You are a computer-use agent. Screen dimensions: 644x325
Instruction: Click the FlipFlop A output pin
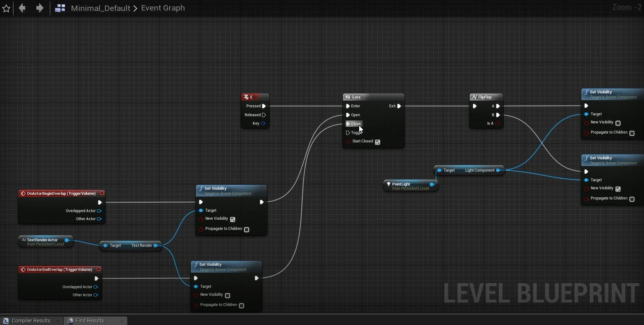point(498,106)
